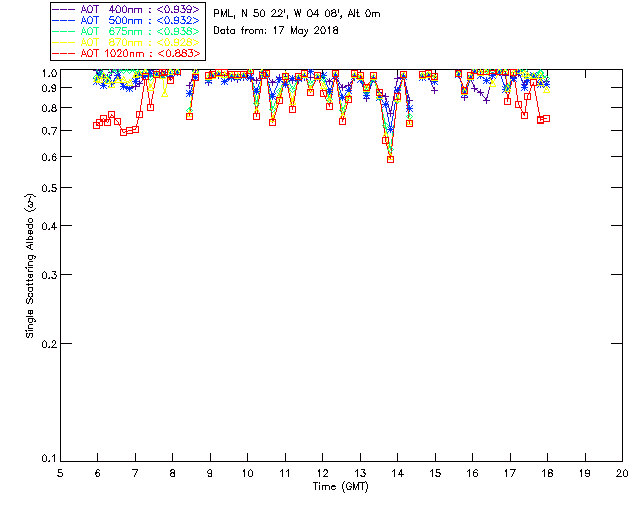The width and height of the screenshot is (640, 512).
Task: Click the x-axis tick label 12
Action: pos(322,473)
